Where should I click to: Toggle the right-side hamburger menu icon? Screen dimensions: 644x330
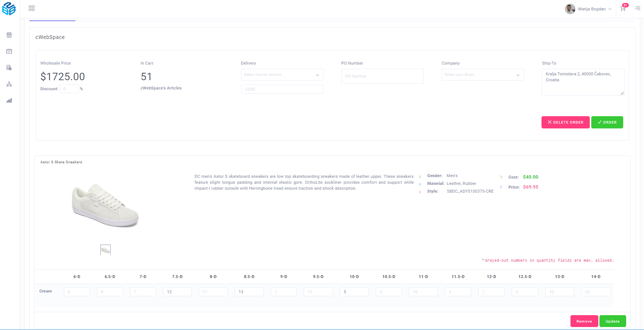coord(637,8)
